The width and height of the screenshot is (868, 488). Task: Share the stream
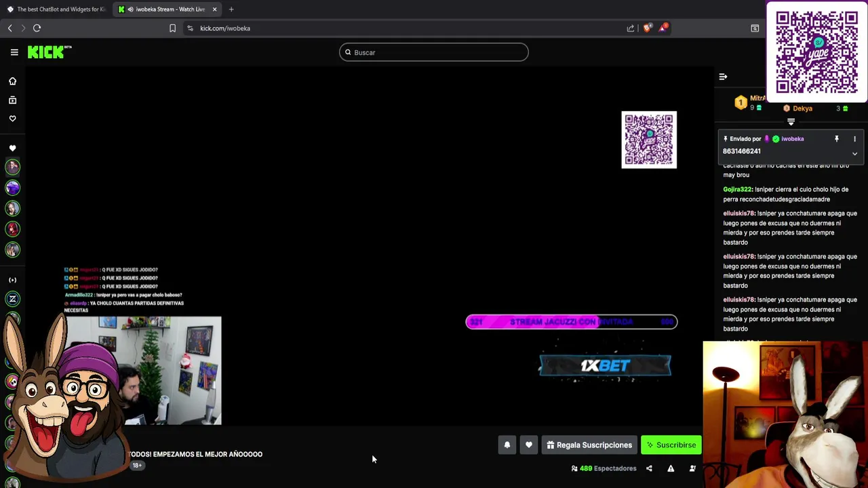[649, 468]
